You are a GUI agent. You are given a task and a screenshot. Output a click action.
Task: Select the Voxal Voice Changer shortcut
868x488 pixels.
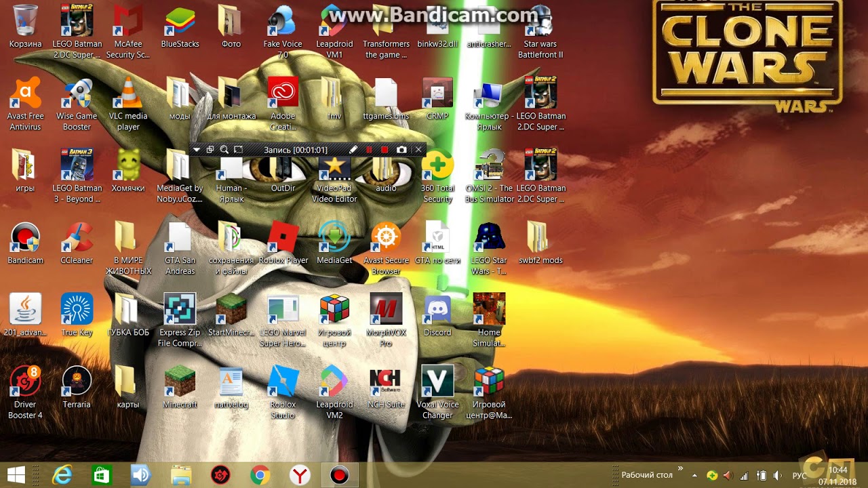(437, 392)
